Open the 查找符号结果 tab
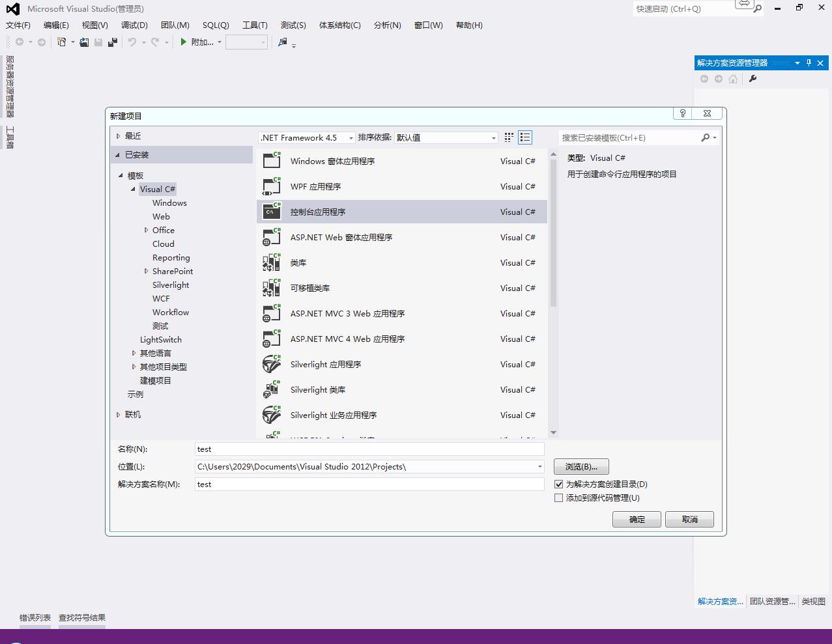This screenshot has width=832, height=644. click(x=82, y=617)
